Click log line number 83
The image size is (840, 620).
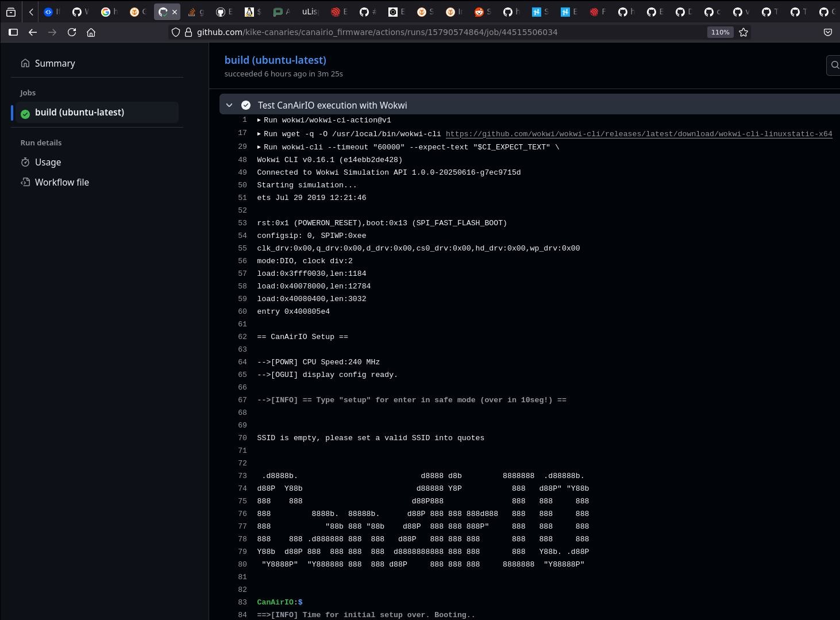pyautogui.click(x=242, y=602)
